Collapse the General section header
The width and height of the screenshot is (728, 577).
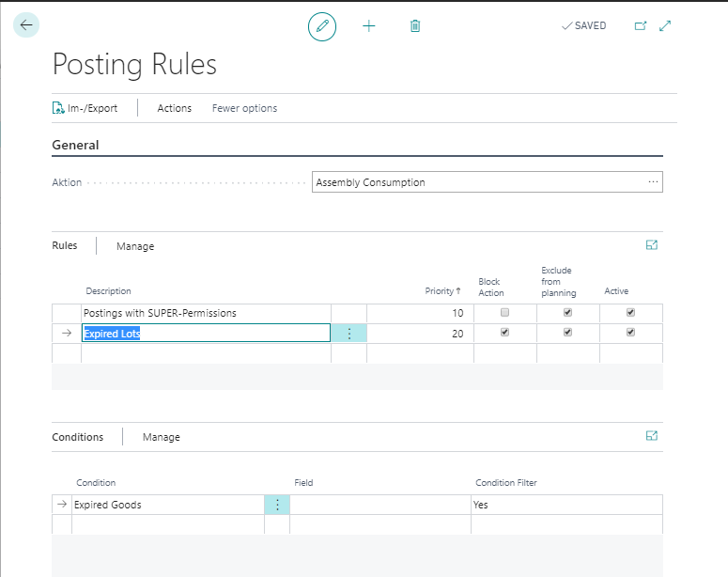(75, 145)
